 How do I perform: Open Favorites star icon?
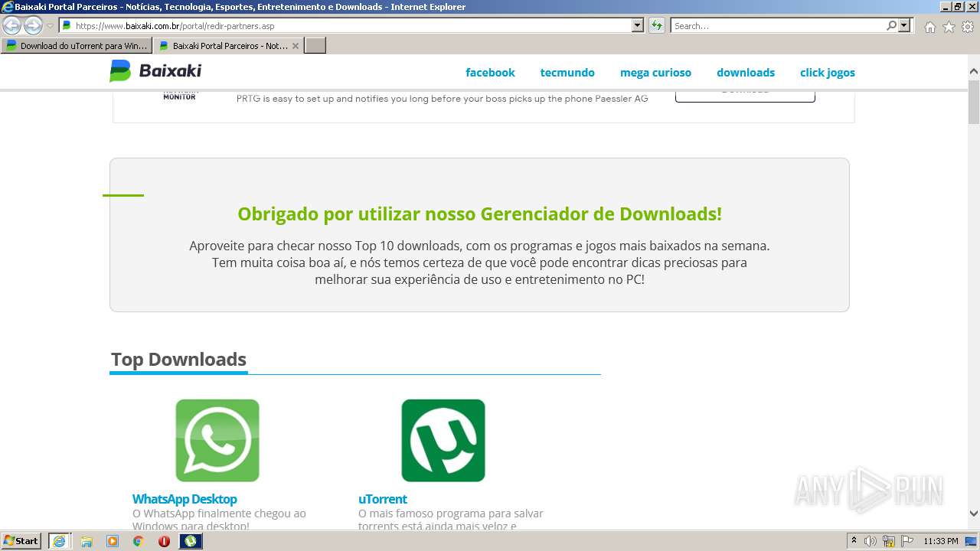point(949,27)
